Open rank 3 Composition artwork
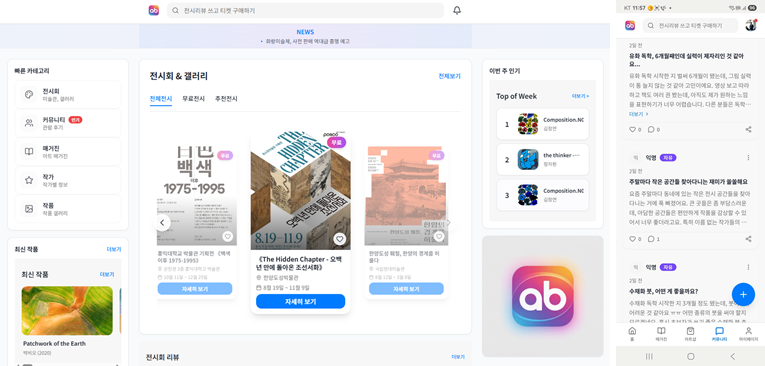This screenshot has height=366, width=765. click(x=543, y=195)
